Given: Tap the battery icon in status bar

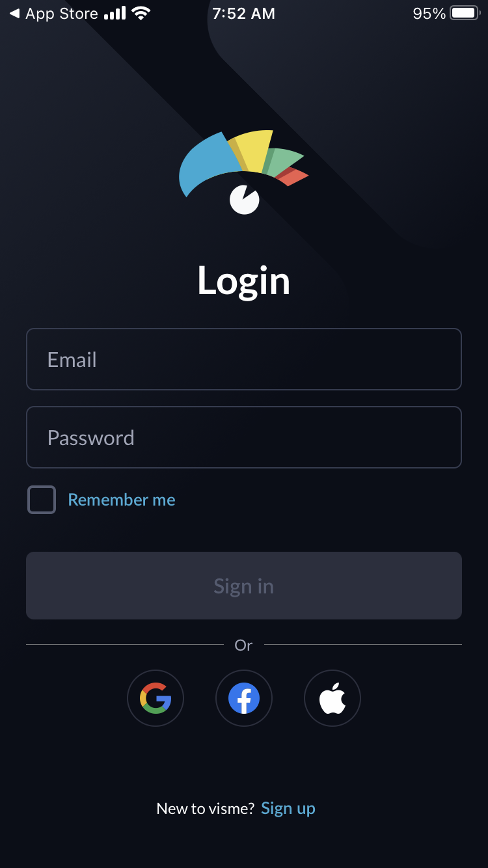Looking at the screenshot, I should point(465,13).
